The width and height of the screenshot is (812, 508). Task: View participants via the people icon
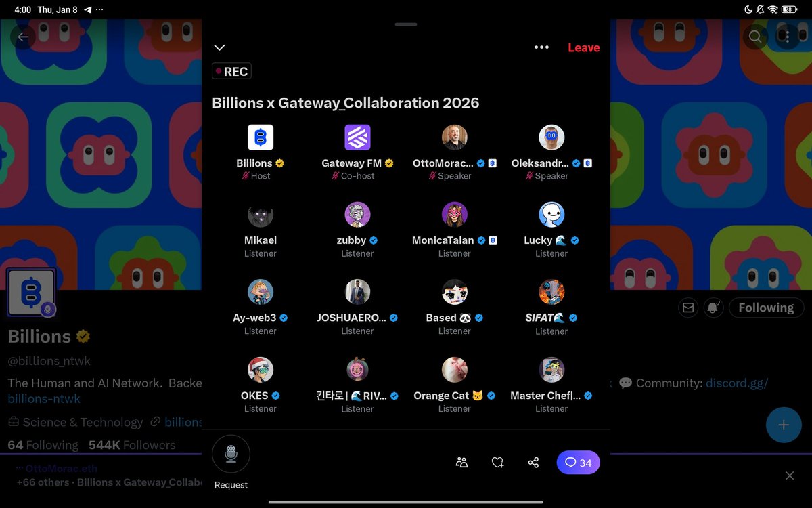click(461, 462)
